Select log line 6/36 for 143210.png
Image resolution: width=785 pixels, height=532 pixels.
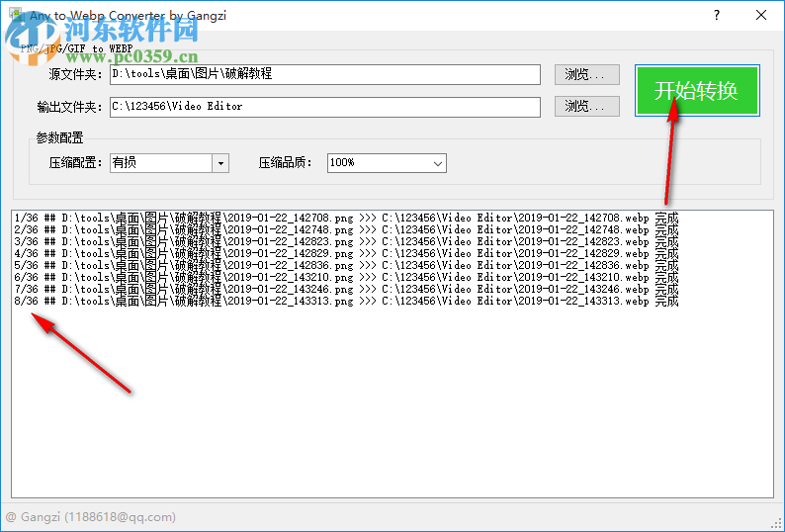(x=346, y=278)
